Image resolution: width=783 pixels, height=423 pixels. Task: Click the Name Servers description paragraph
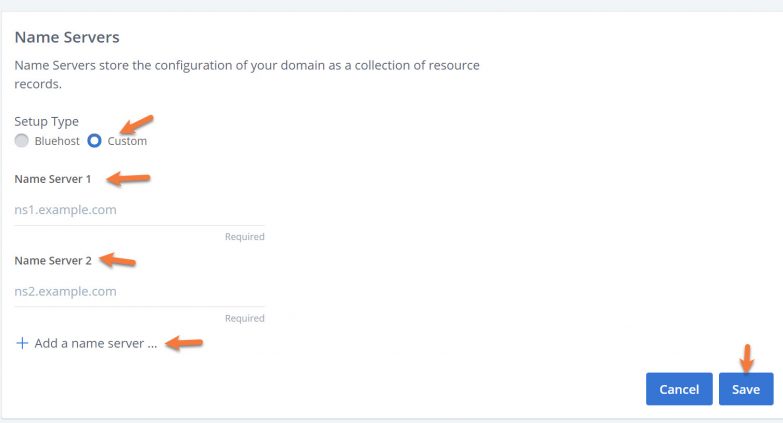coord(246,74)
